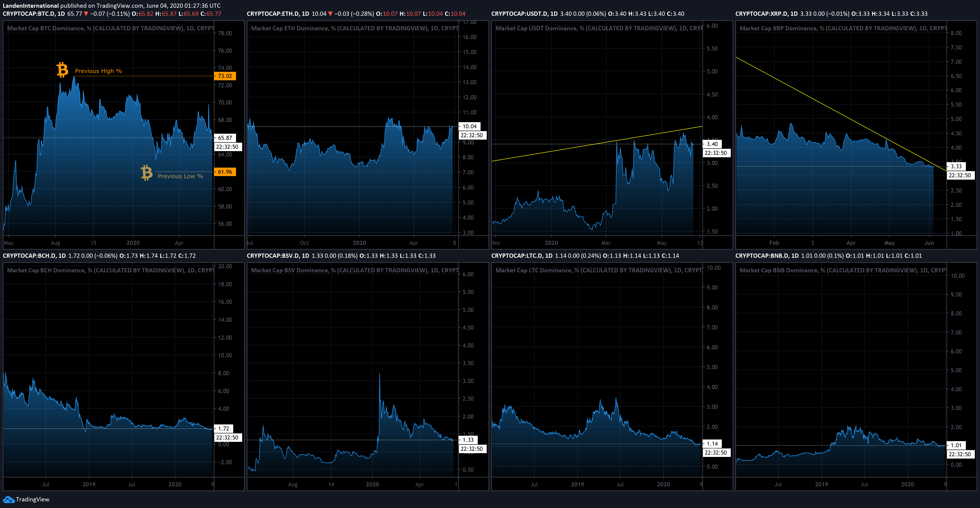Click the CRYPTOCAP:ETH.D, 1D symbol header
Viewport: 980px width, 508px height.
(x=278, y=14)
